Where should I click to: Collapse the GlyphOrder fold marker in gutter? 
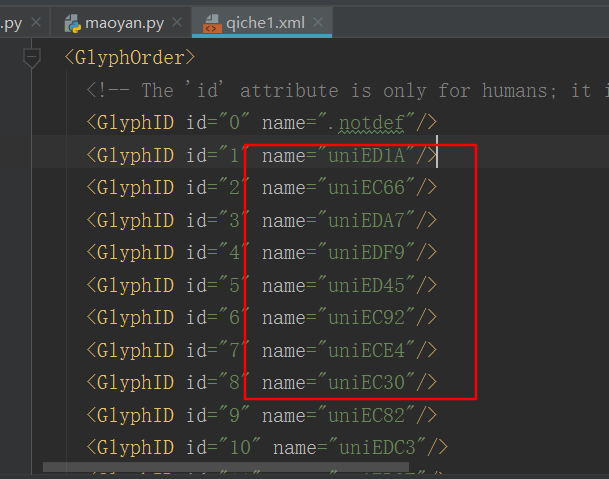coord(32,57)
